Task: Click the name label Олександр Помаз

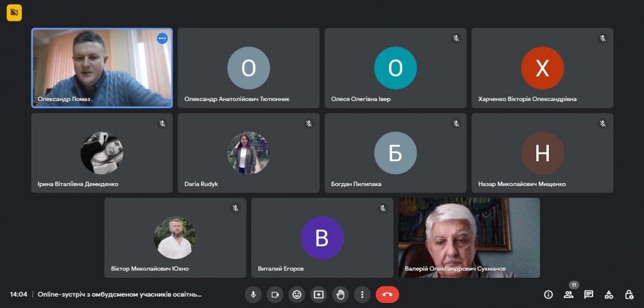Action: 64,99
